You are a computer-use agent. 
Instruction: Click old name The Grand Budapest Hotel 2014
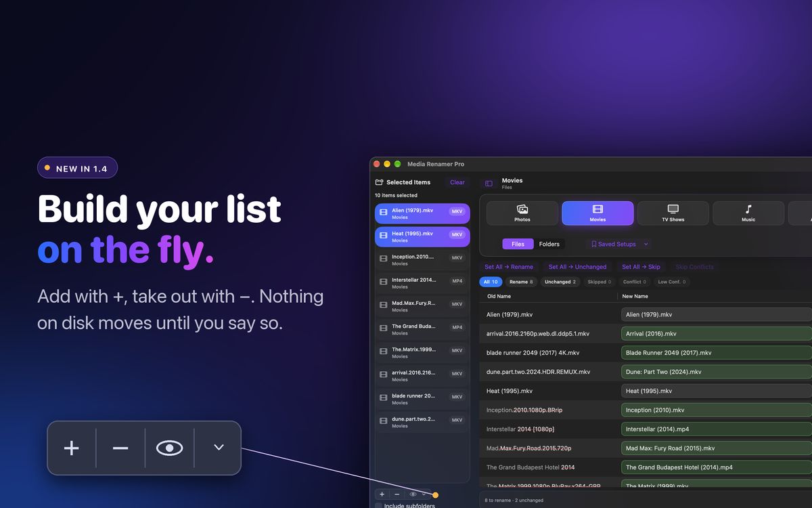(x=531, y=467)
